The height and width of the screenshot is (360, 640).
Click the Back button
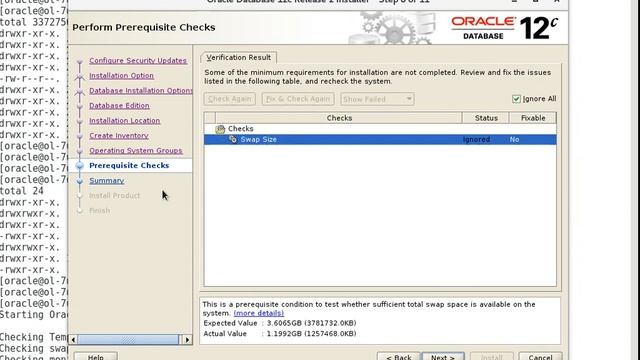pyautogui.click(x=399, y=357)
